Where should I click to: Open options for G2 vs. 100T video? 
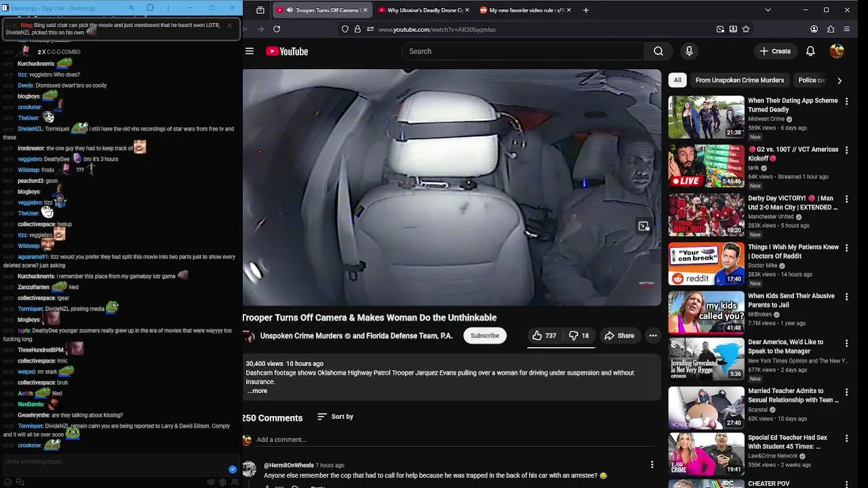click(846, 150)
